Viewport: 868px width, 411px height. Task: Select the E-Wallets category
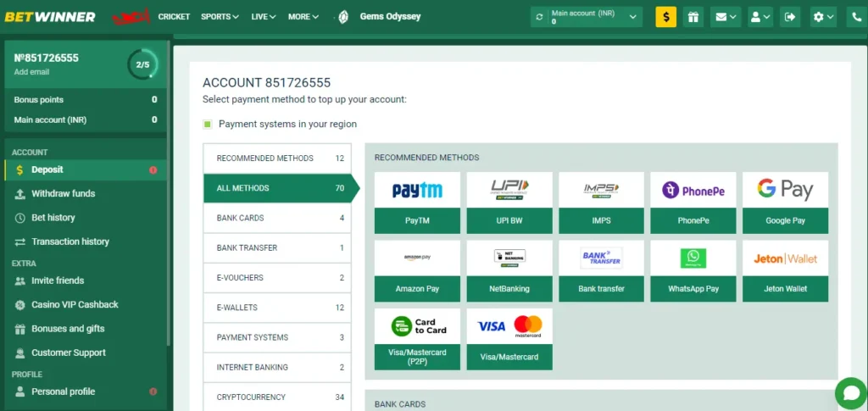277,308
